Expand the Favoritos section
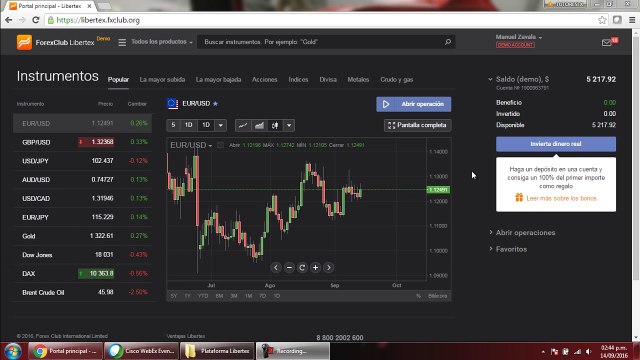 pyautogui.click(x=511, y=249)
